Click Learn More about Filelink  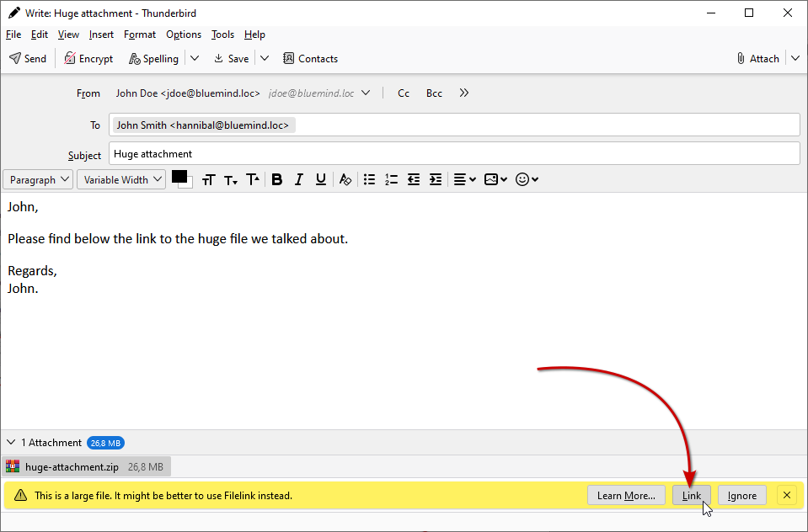point(626,496)
